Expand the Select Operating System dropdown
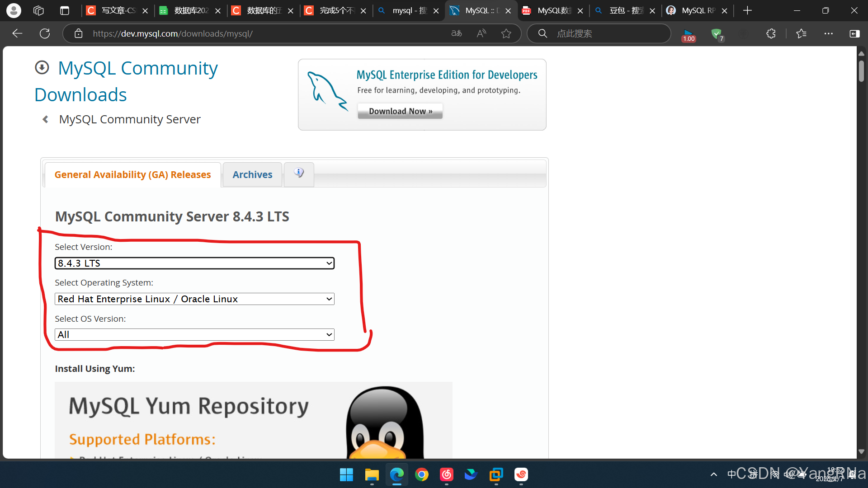The width and height of the screenshot is (868, 488). pos(194,299)
